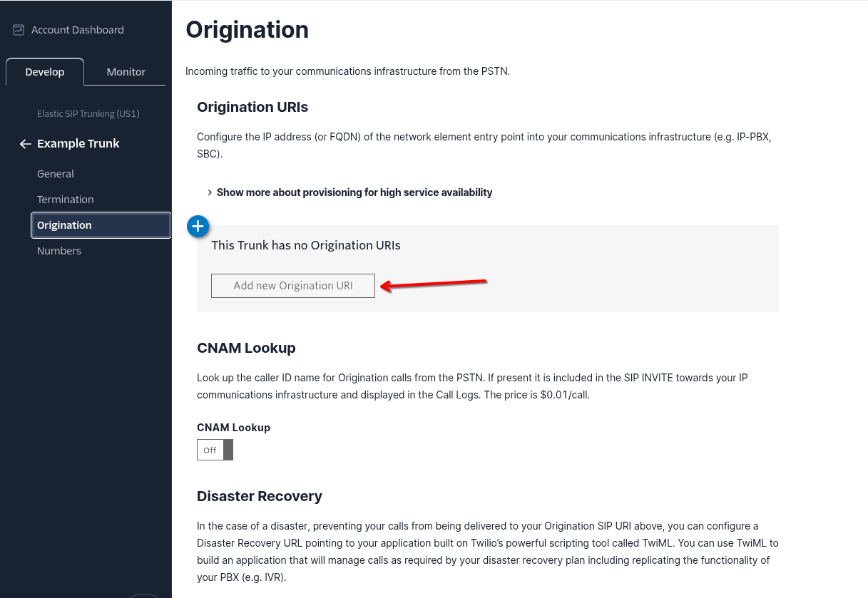Go to the Termination section
The height and width of the screenshot is (598, 868).
coord(66,200)
